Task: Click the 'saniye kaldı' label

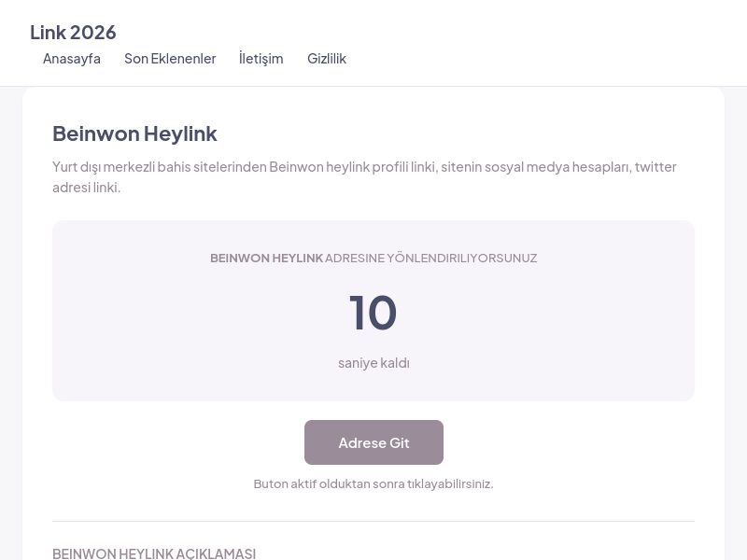Action: point(373,363)
